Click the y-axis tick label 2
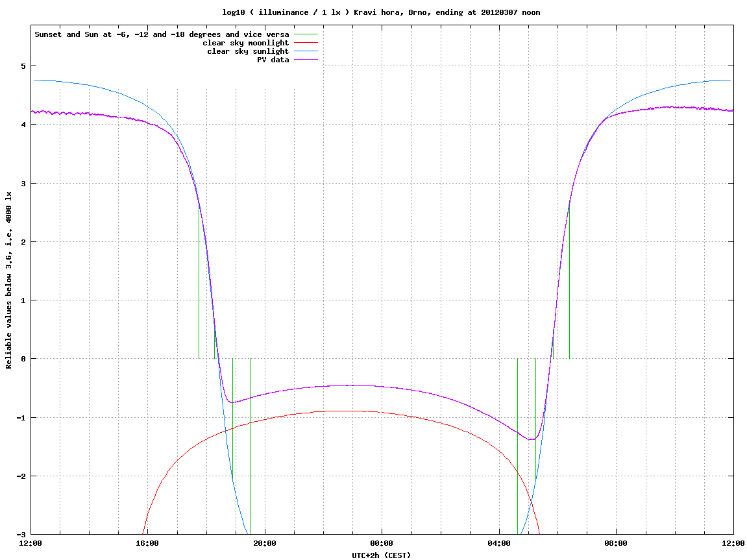This screenshot has height=560, width=747. click(x=23, y=242)
